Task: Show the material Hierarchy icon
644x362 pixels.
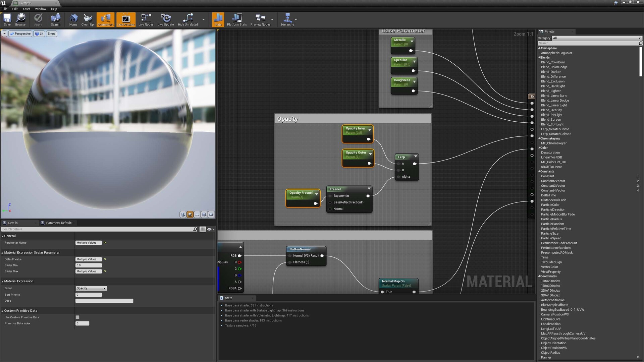Action: point(288,19)
